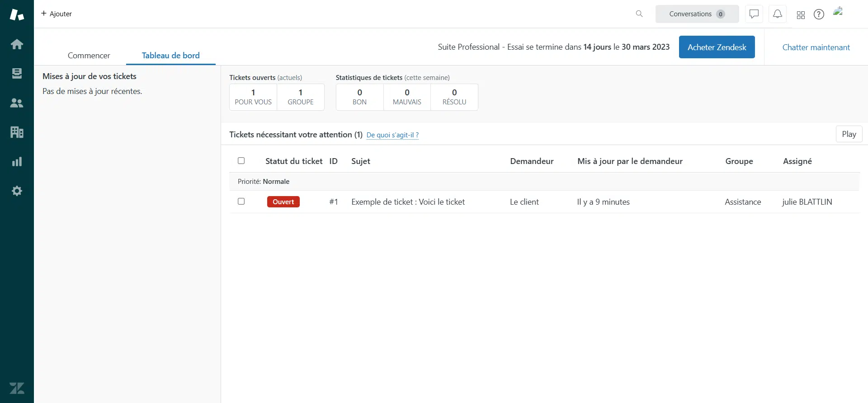Open the Admin gear icon

tap(17, 191)
